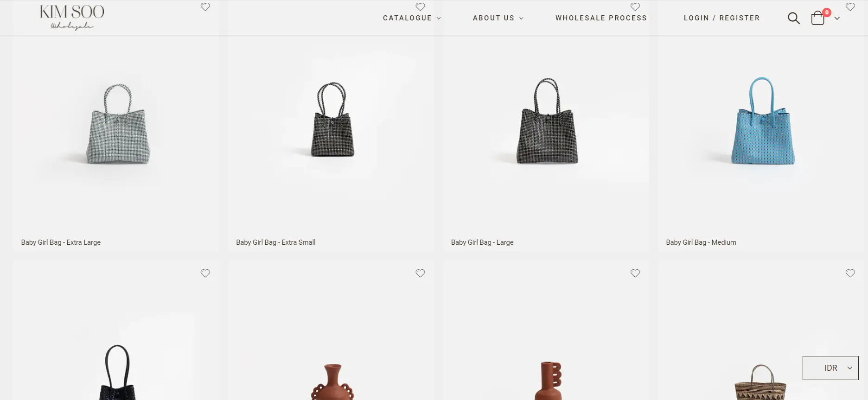Image resolution: width=868 pixels, height=400 pixels.
Task: Click heart on terracotta vase with beaded handles
Action: pos(421,273)
